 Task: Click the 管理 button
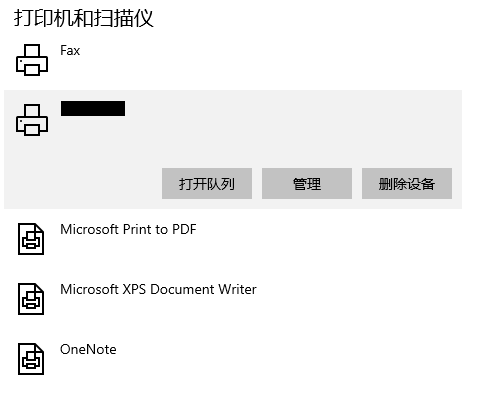(307, 184)
